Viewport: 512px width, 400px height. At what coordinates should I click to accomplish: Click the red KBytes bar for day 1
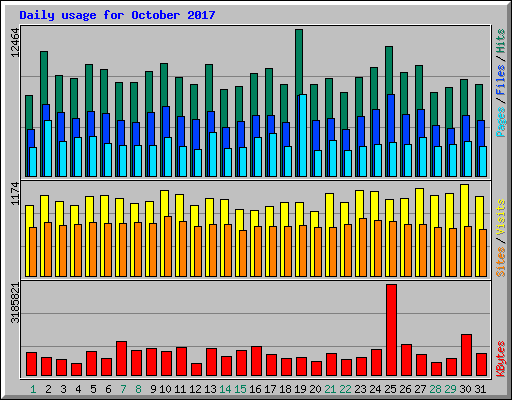pyautogui.click(x=31, y=364)
